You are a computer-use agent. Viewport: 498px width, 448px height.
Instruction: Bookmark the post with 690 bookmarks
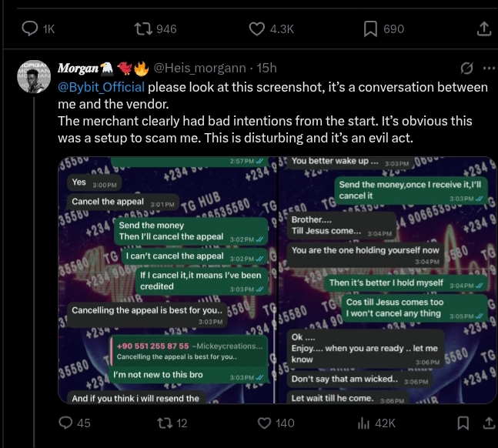click(370, 28)
